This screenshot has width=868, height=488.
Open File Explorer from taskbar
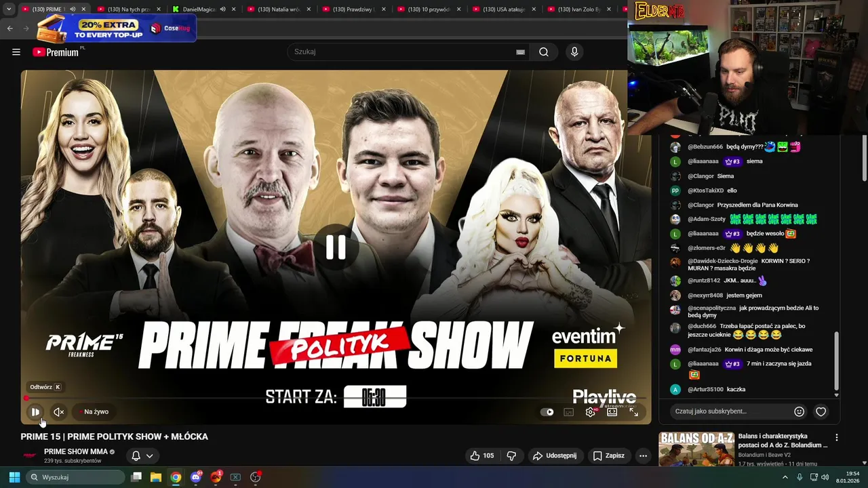pos(156,477)
